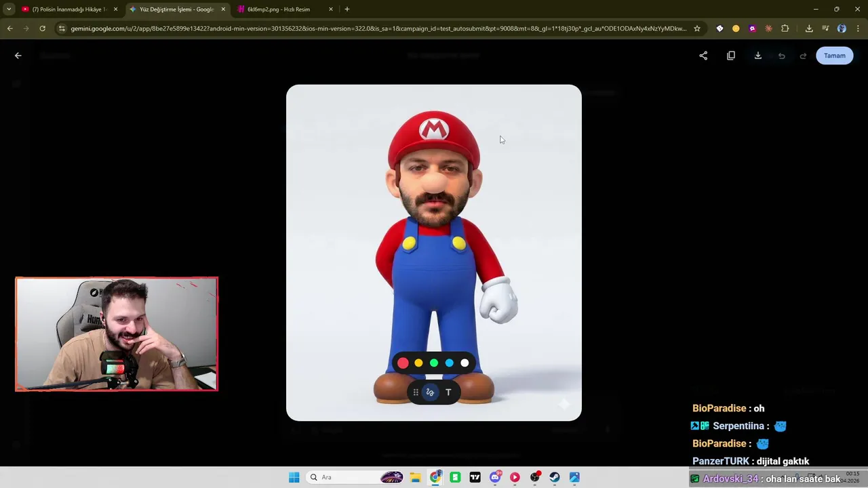Select the blue drawing color
This screenshot has width=868, height=488.
click(449, 363)
